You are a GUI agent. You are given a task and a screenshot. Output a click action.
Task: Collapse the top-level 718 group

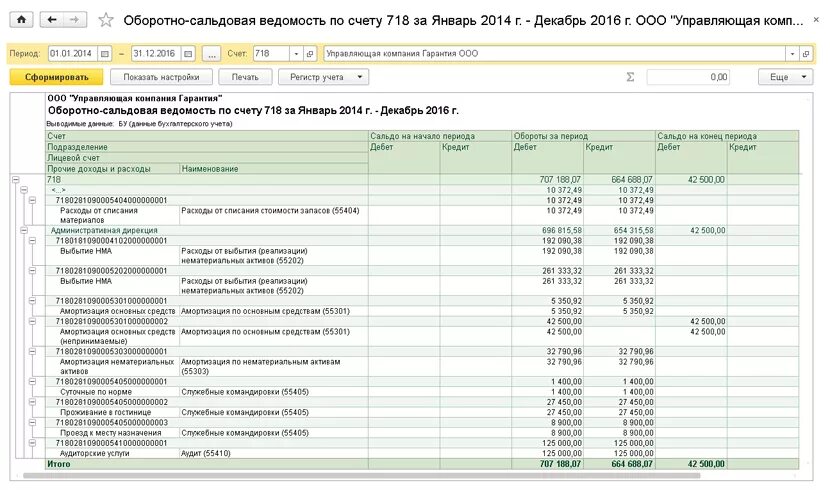(16, 180)
